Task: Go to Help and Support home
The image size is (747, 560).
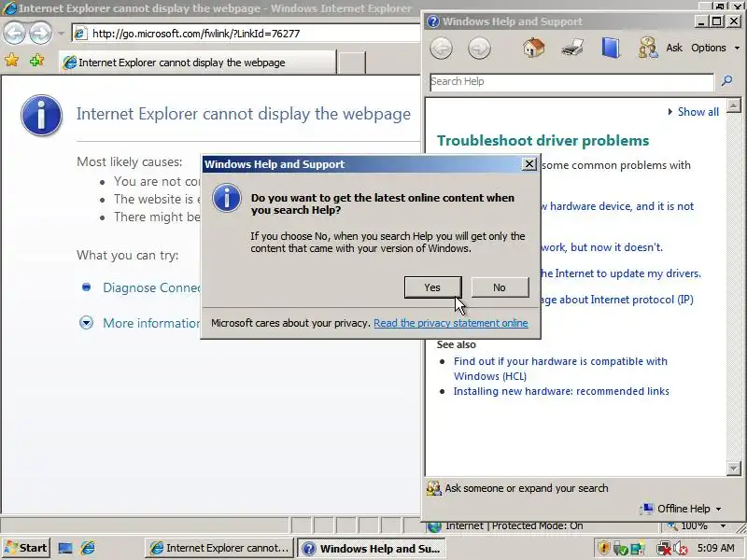Action: tap(533, 48)
